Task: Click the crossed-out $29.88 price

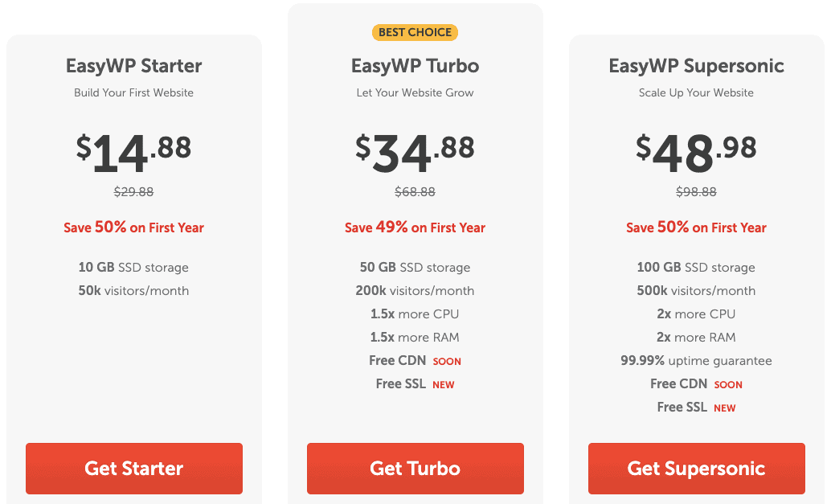Action: click(x=133, y=192)
